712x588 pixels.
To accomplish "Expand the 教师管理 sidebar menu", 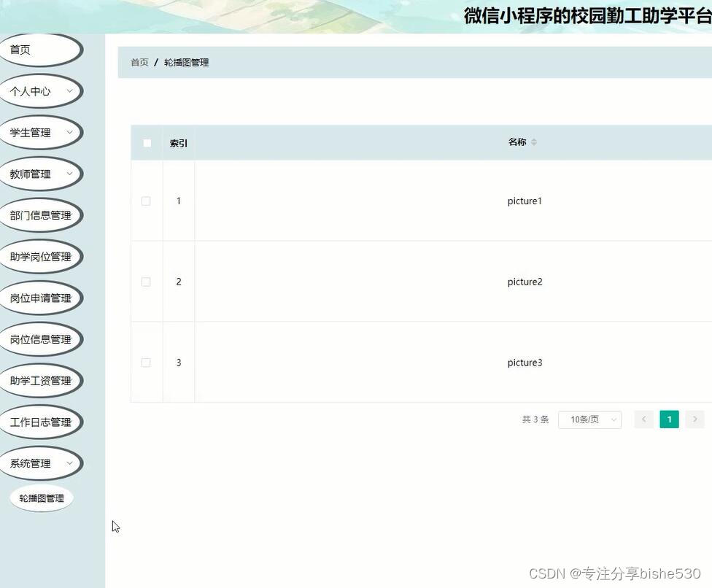I will point(42,174).
